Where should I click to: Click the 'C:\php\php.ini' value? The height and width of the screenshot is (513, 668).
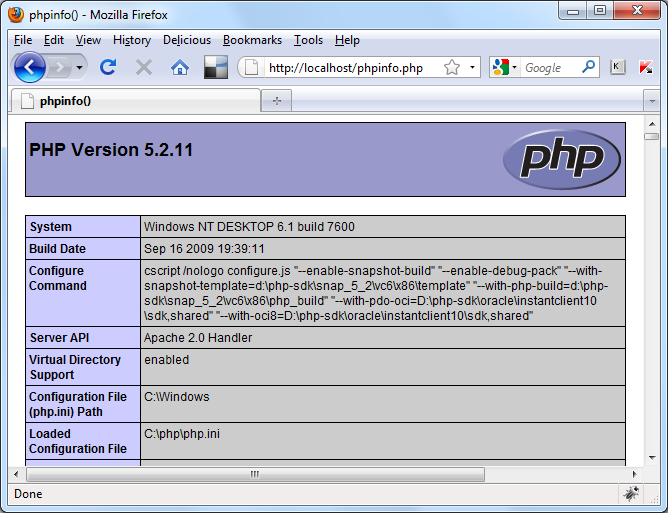182,434
